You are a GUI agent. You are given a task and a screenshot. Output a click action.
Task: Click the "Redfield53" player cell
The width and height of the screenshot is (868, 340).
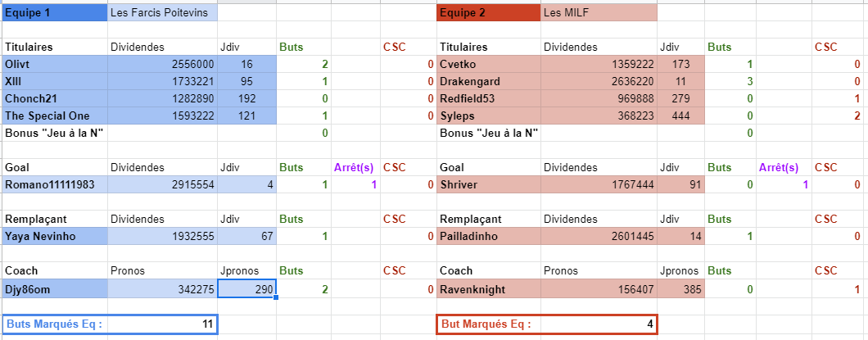point(489,99)
